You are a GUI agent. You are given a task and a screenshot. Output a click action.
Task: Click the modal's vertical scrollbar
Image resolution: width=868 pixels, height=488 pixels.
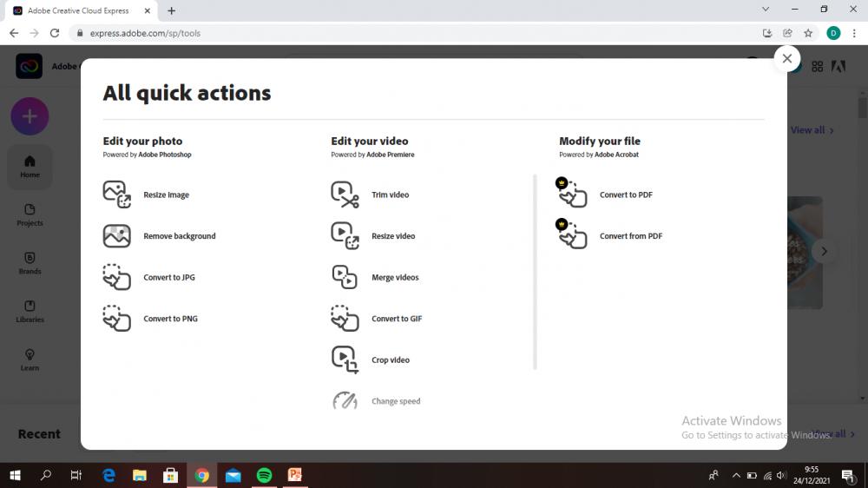[535, 272]
